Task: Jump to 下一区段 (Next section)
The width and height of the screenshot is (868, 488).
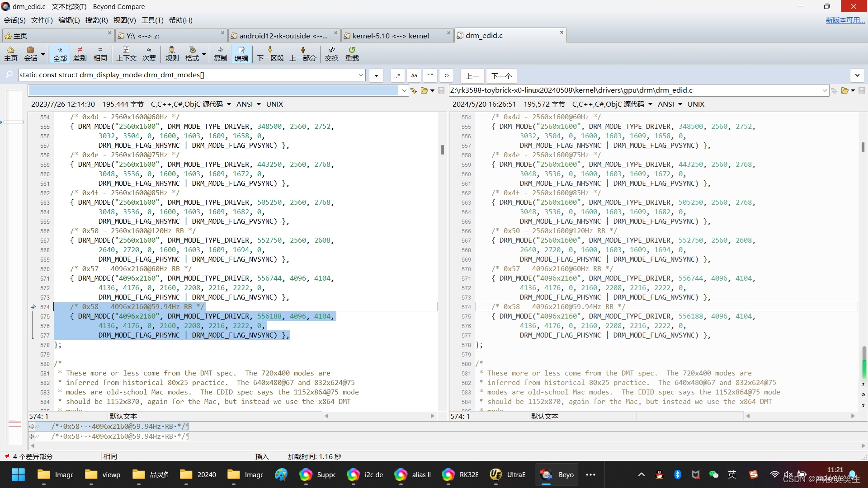Action: point(270,53)
